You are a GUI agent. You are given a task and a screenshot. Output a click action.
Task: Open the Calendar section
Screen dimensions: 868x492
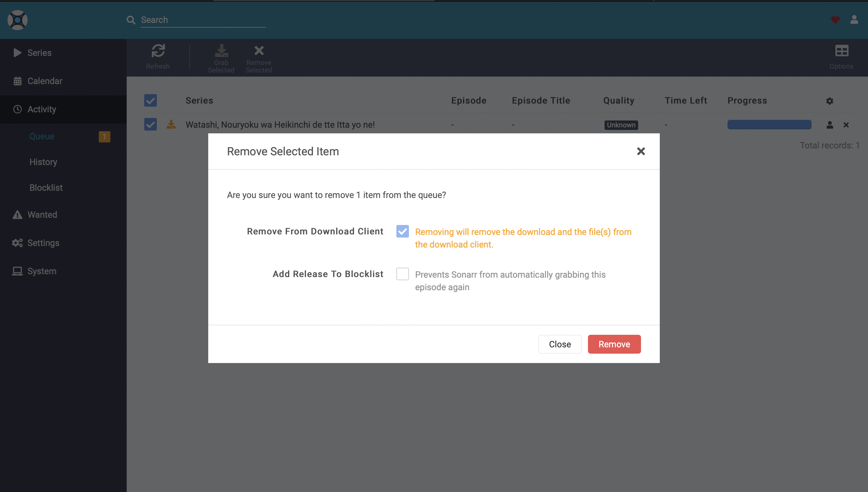pyautogui.click(x=45, y=81)
